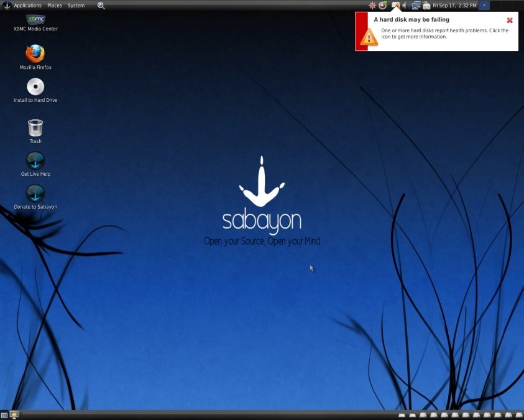
Task: Click the magnifier search icon in the top panel
Action: (x=101, y=6)
